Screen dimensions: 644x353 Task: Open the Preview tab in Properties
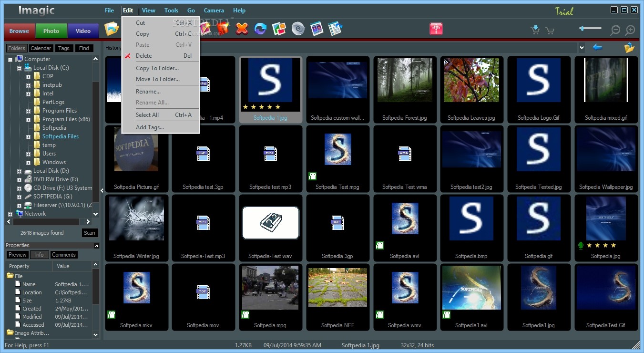pyautogui.click(x=18, y=255)
